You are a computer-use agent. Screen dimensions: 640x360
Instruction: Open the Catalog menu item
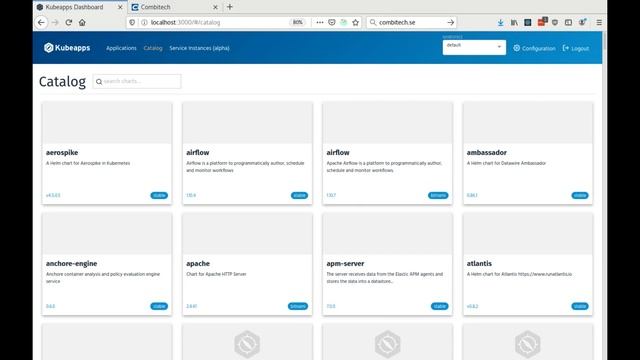pyautogui.click(x=153, y=48)
